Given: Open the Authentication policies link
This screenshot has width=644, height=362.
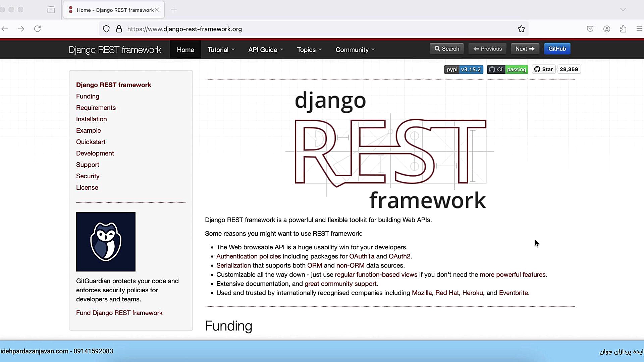Looking at the screenshot, I should click(x=249, y=256).
